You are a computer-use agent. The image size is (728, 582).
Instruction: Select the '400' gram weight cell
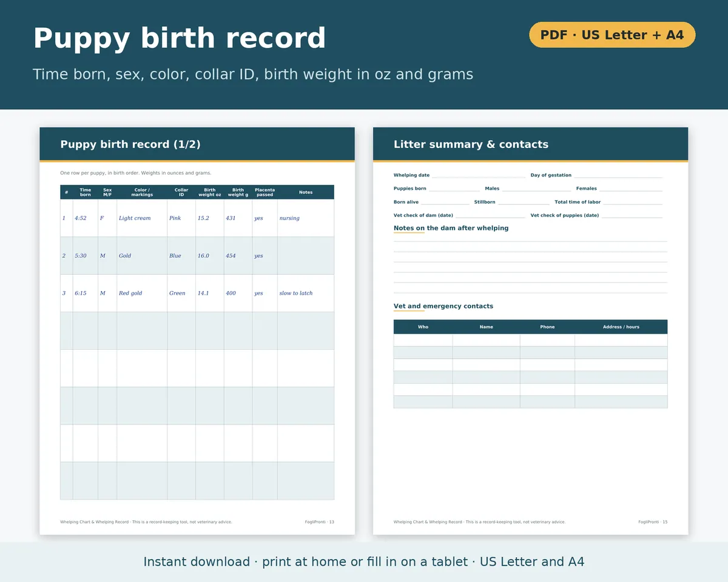point(238,293)
